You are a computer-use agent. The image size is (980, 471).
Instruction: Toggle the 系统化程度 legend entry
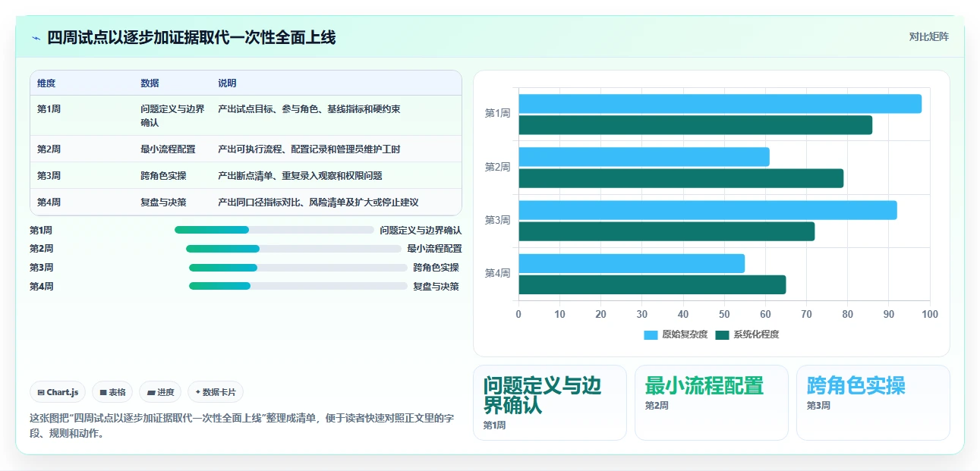[x=747, y=334]
